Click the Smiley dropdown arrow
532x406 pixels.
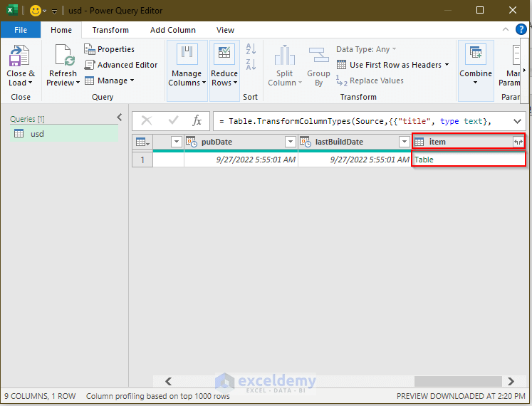pyautogui.click(x=44, y=11)
